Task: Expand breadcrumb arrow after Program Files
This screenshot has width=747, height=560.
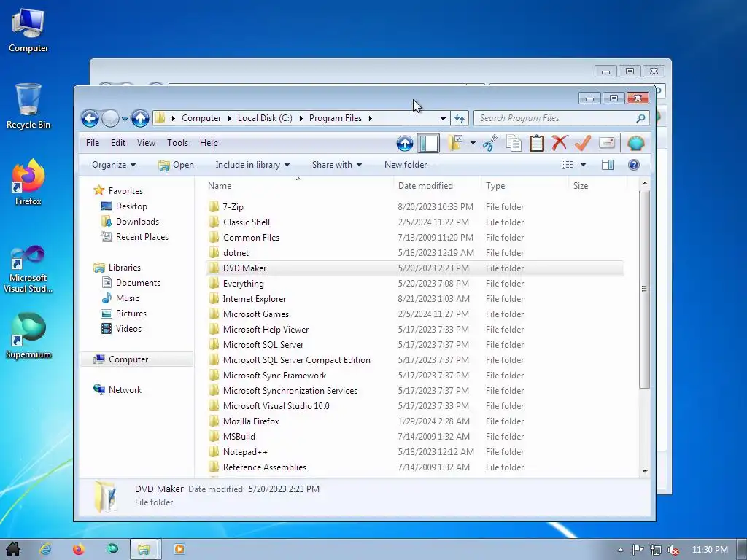Action: [x=370, y=118]
